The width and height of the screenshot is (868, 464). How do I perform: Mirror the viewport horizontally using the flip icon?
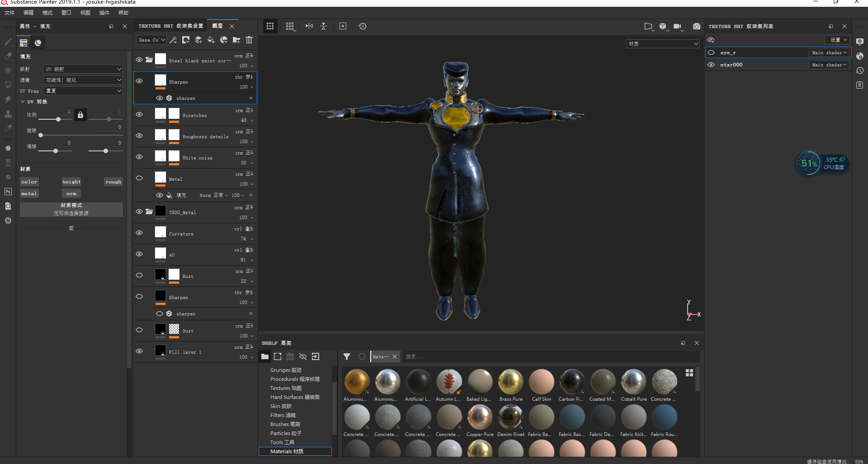click(x=309, y=26)
